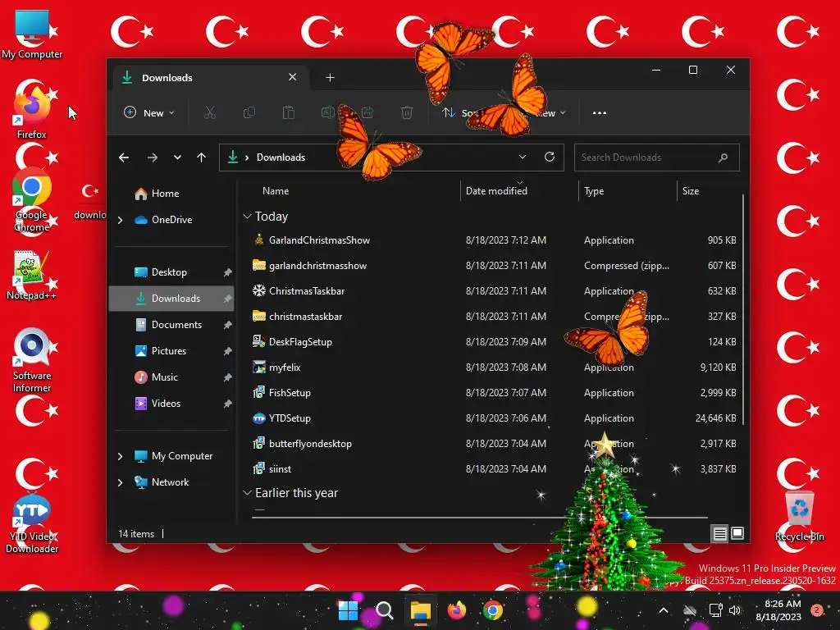
Task: Click the horizontal scrollbar below file list
Action: tap(479, 518)
